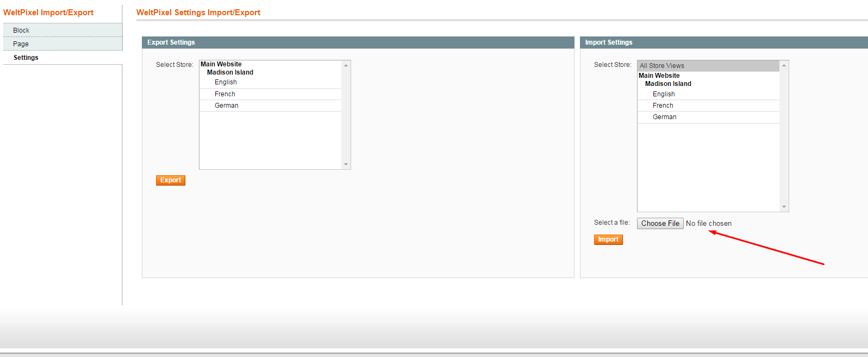Click Export list scroll up arrow

pyautogui.click(x=346, y=65)
